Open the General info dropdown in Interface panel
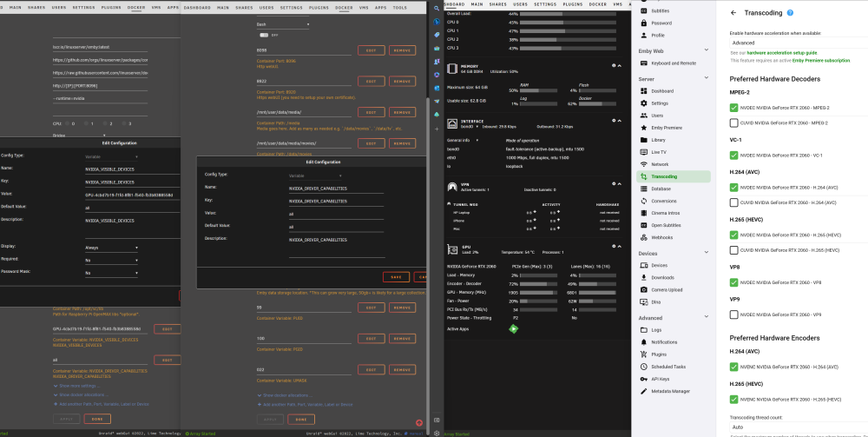868x437 pixels. (463, 140)
